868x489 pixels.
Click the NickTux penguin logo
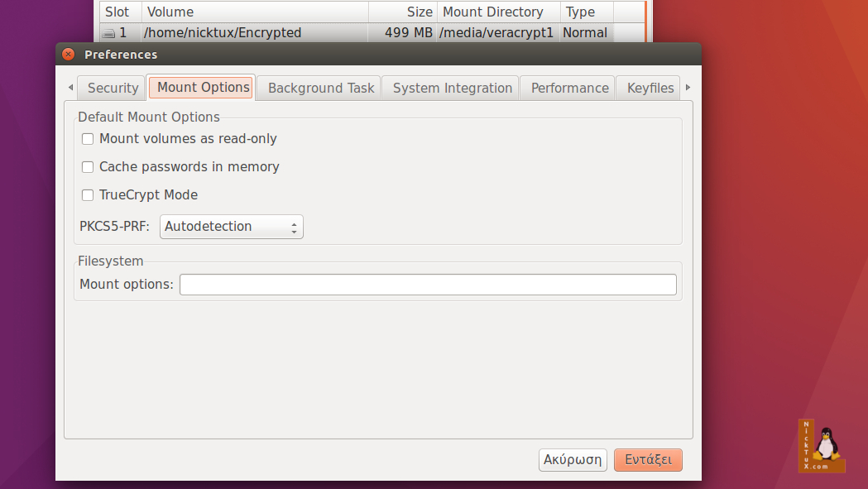coord(822,446)
